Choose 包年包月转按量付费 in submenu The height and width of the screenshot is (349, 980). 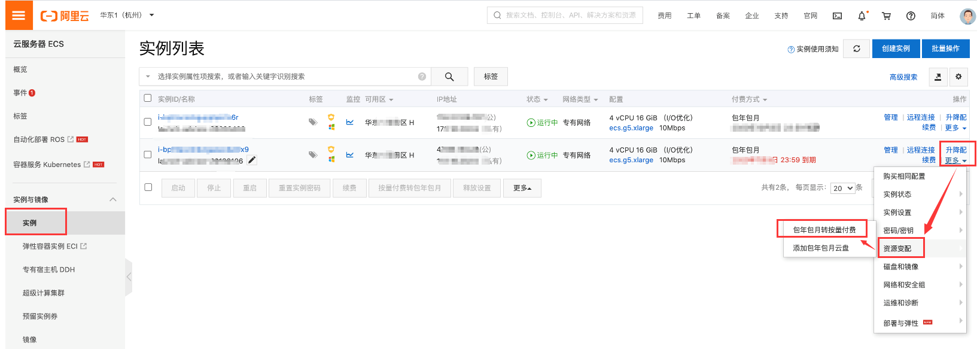click(x=824, y=230)
